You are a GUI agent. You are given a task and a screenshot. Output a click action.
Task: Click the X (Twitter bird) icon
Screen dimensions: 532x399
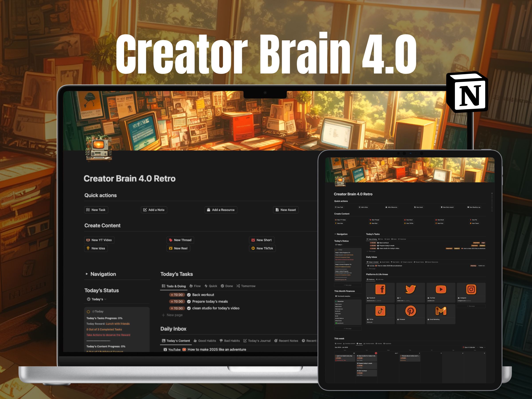(x=410, y=289)
